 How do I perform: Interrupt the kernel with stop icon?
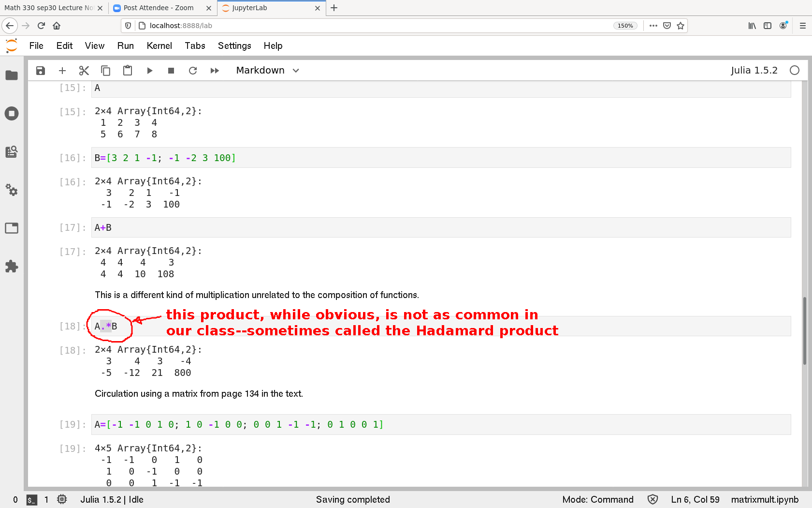(x=171, y=71)
